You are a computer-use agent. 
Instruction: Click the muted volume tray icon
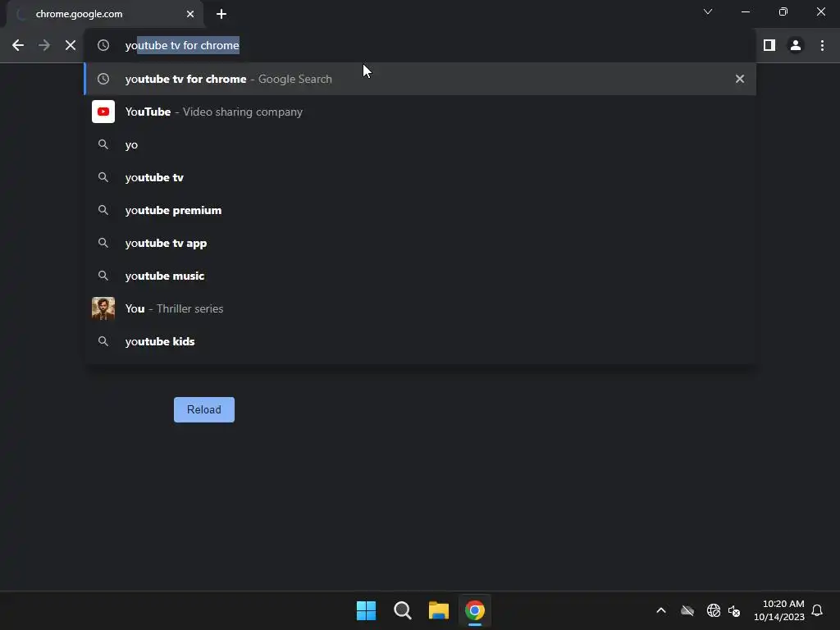pos(734,610)
